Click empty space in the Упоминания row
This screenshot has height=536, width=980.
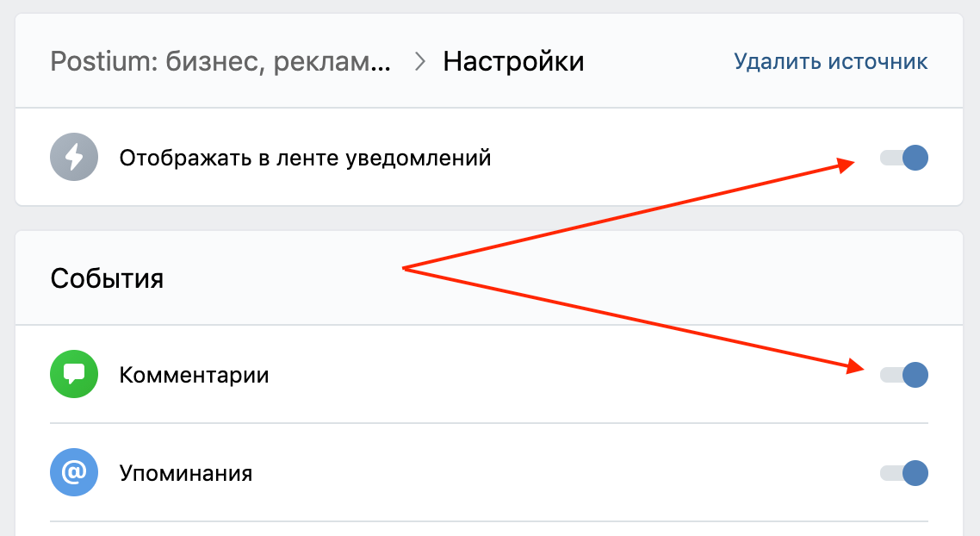click(x=562, y=473)
